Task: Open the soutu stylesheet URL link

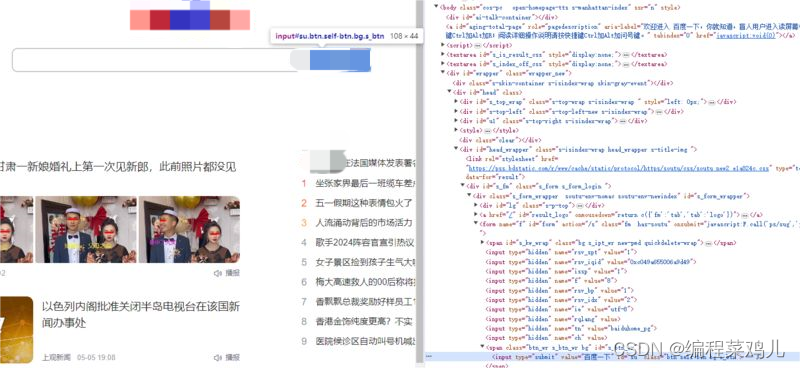Action: (618, 167)
